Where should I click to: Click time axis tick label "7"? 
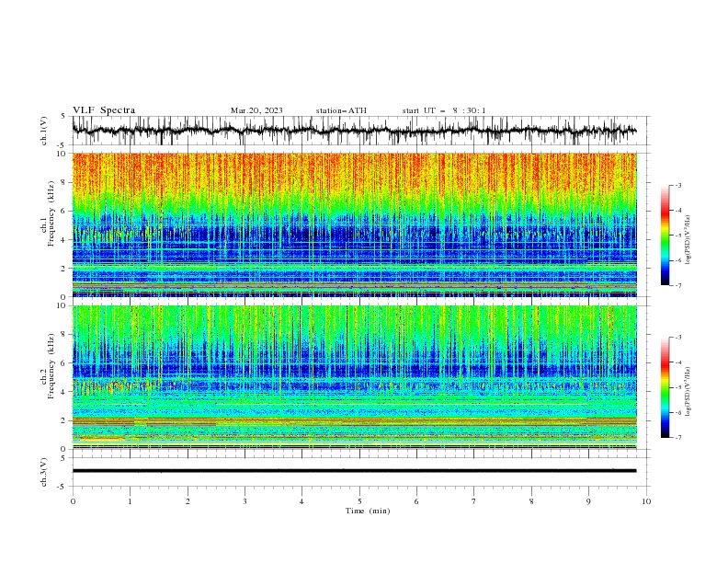pyautogui.click(x=474, y=501)
